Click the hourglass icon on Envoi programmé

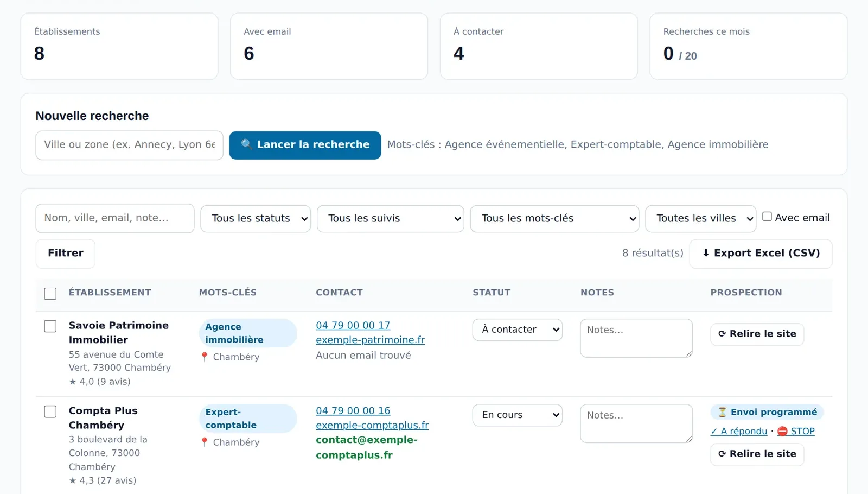tap(722, 412)
